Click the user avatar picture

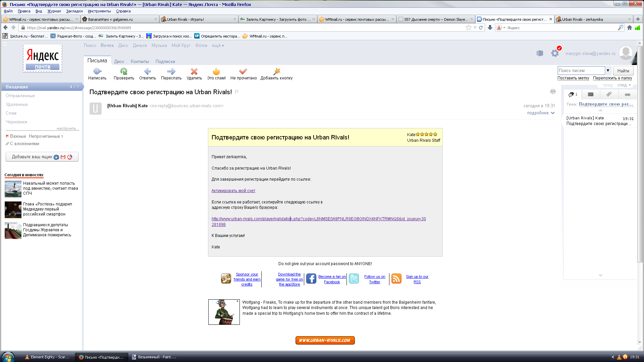click(x=626, y=53)
